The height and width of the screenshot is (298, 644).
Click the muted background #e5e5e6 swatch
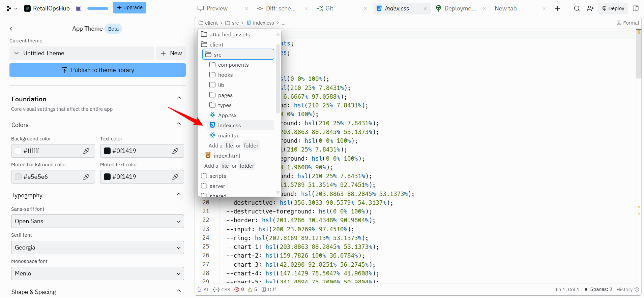(x=18, y=177)
